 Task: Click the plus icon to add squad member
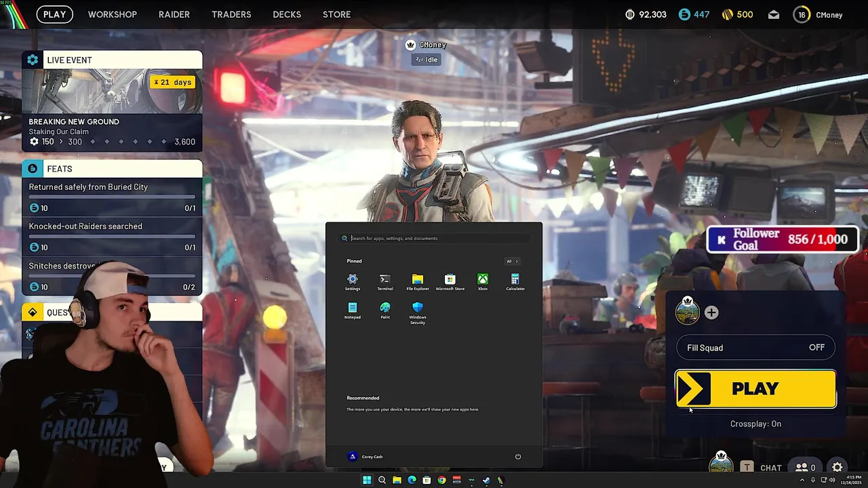click(711, 312)
